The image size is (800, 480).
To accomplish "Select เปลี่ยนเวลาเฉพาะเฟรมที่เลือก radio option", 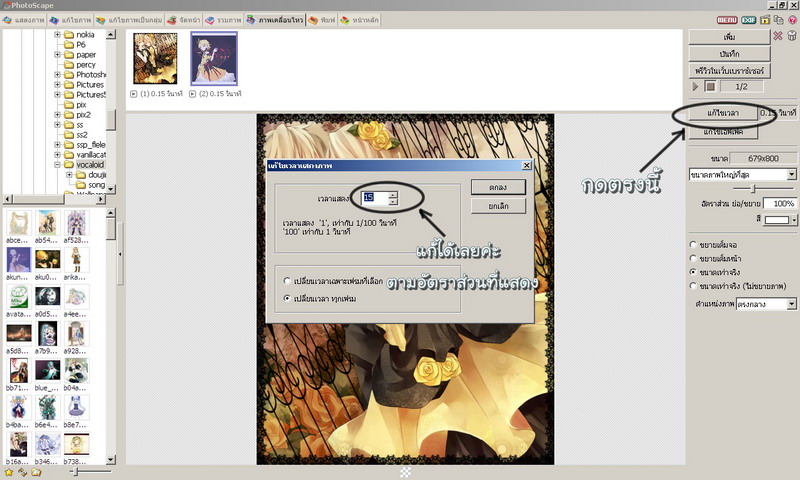I will pos(287,281).
